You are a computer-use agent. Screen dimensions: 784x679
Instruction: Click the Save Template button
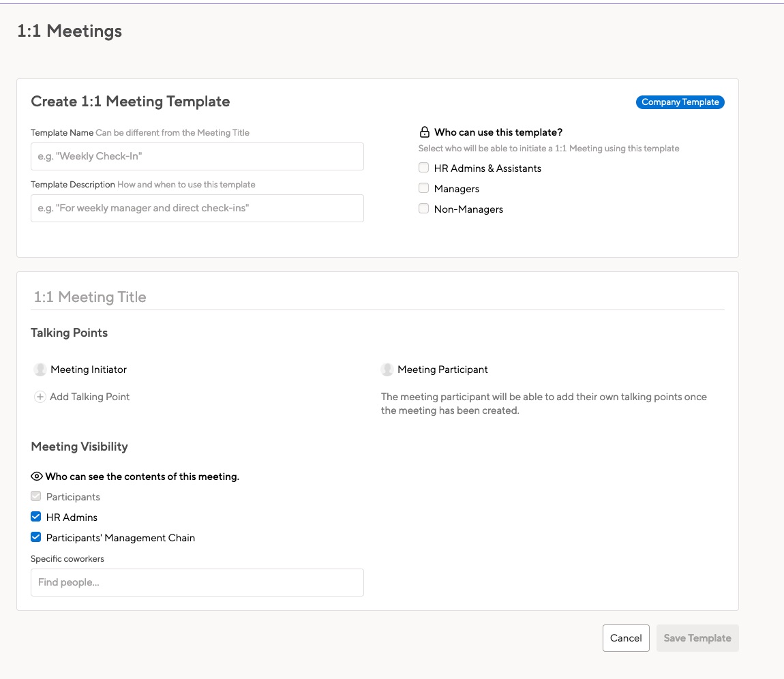[697, 638]
